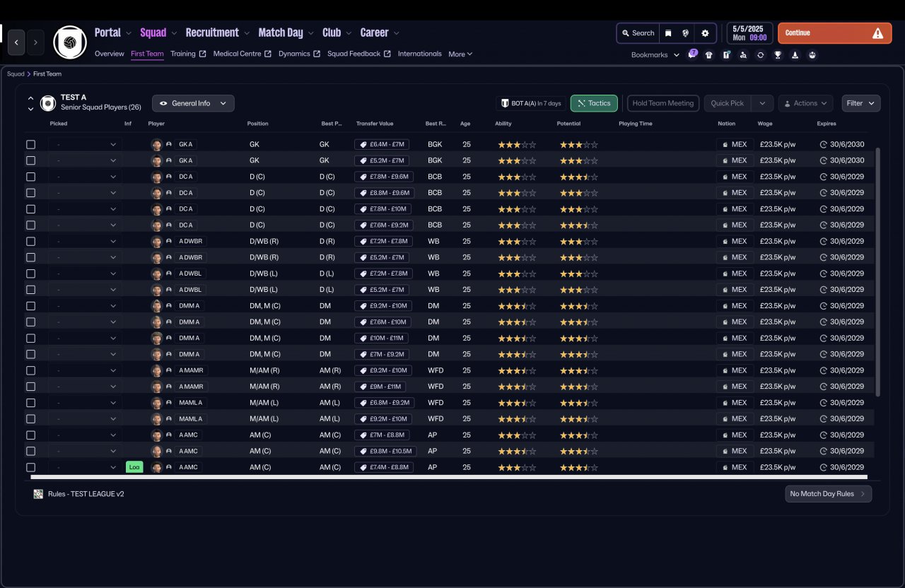Tick the checkbox in the £7.6M - £10M row
The width and height of the screenshot is (905, 588).
30,322
